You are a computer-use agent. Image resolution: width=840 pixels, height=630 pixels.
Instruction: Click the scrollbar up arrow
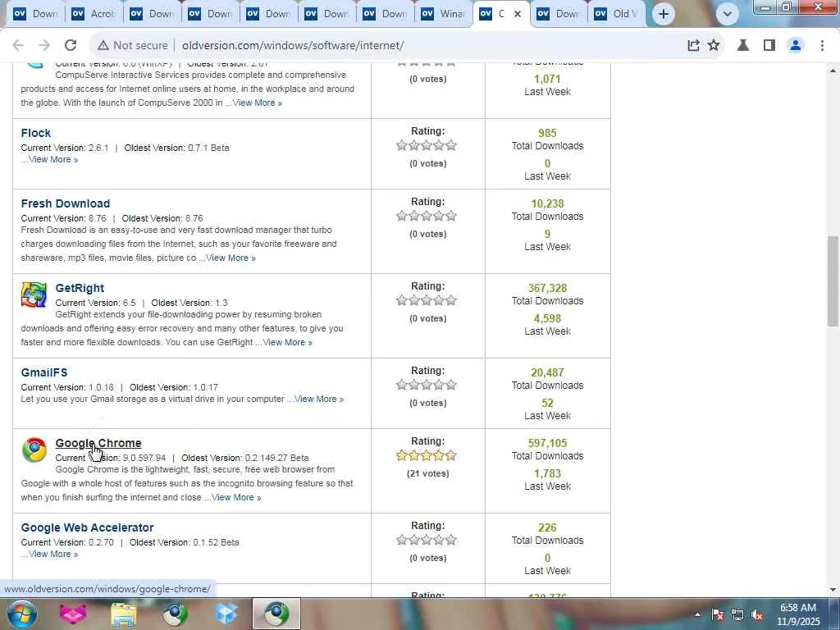pyautogui.click(x=833, y=71)
